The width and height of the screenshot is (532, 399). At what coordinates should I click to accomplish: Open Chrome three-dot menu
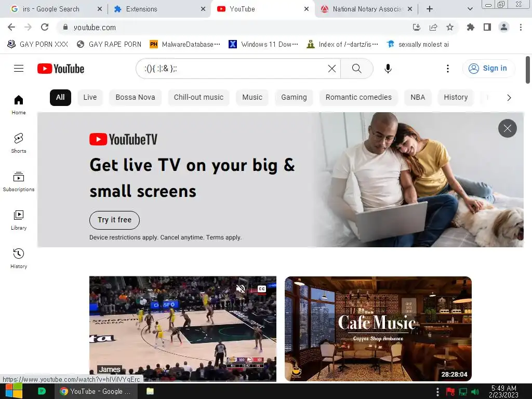[x=521, y=27]
